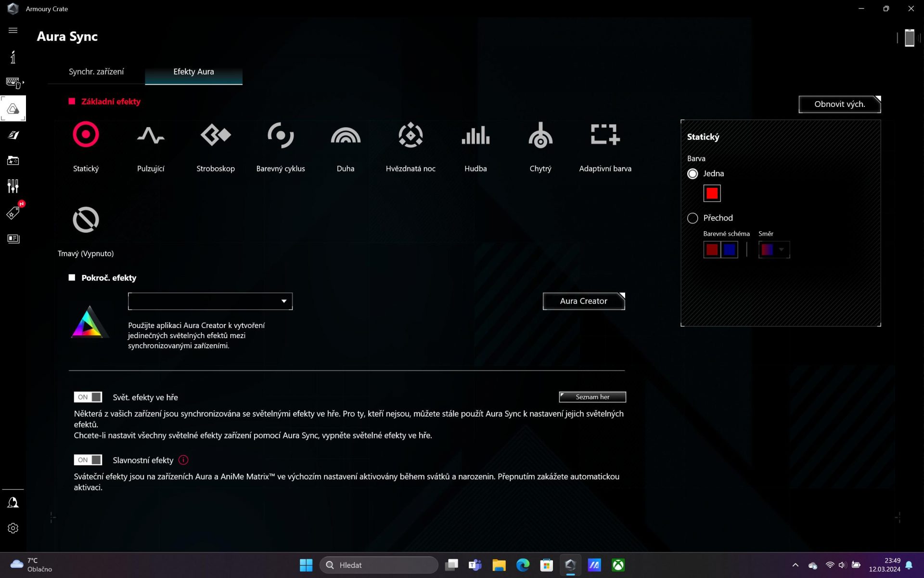The width and height of the screenshot is (924, 578).
Task: Click the Obnovit vých. button
Action: point(840,104)
